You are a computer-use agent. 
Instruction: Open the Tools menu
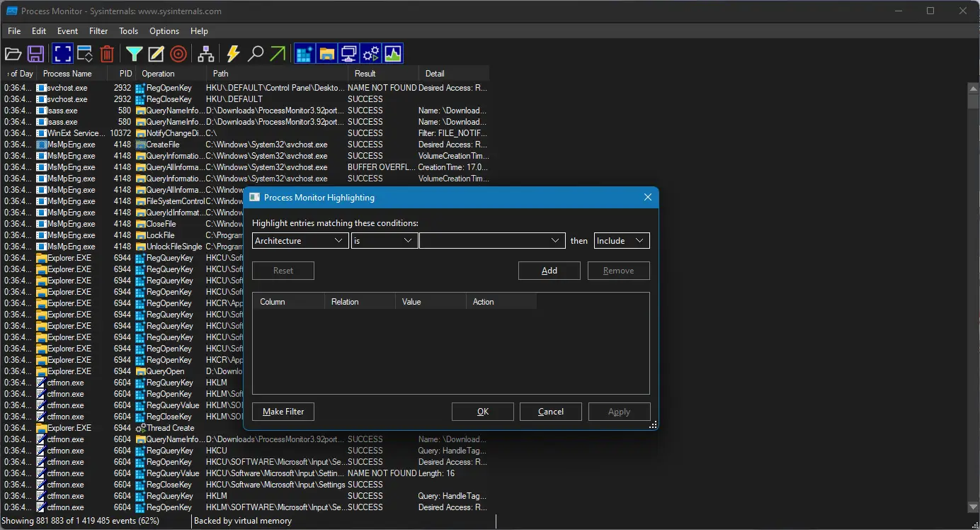[128, 31]
